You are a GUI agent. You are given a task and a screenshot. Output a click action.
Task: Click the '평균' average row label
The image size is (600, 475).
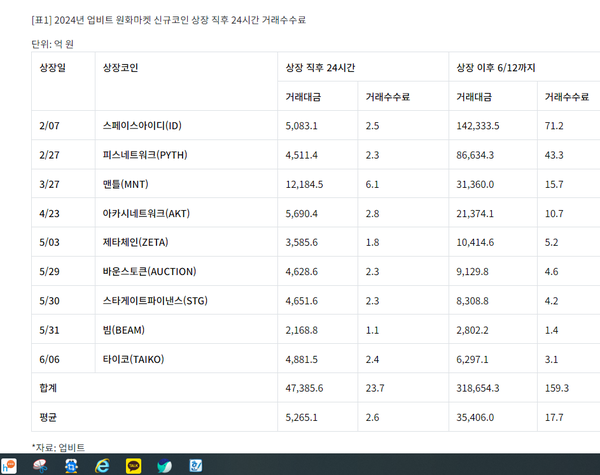(x=48, y=417)
